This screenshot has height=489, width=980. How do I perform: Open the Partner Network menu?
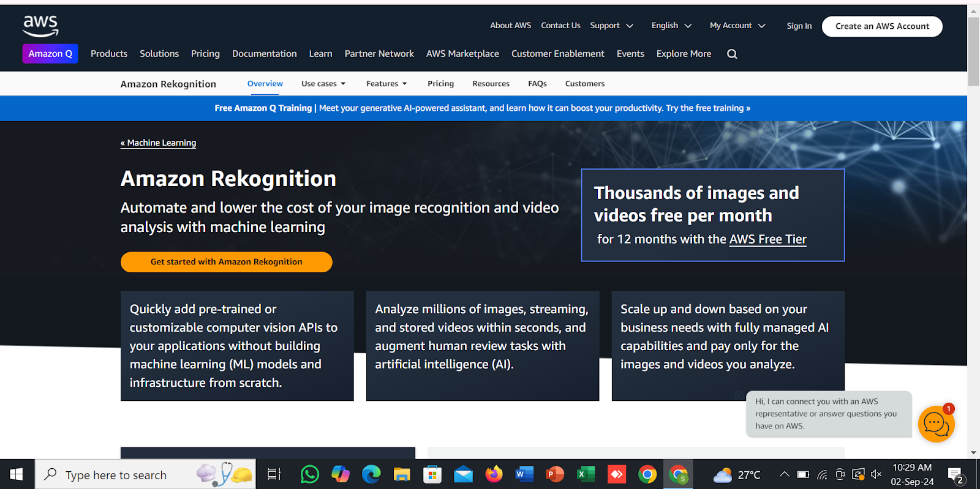pyautogui.click(x=379, y=54)
